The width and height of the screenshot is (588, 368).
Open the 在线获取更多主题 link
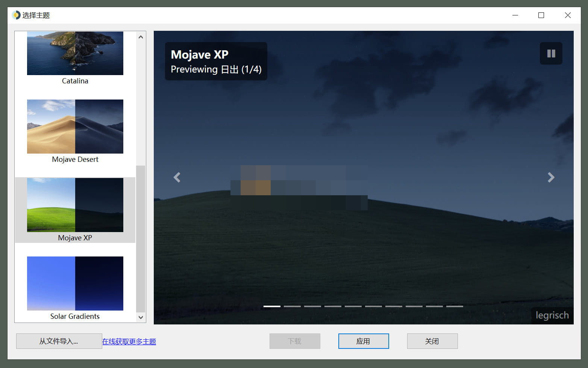pos(129,341)
